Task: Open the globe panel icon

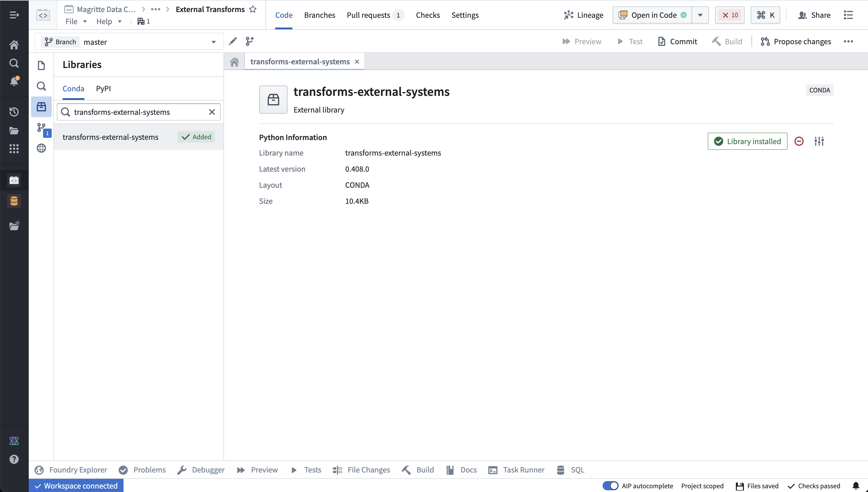Action: pos(41,148)
